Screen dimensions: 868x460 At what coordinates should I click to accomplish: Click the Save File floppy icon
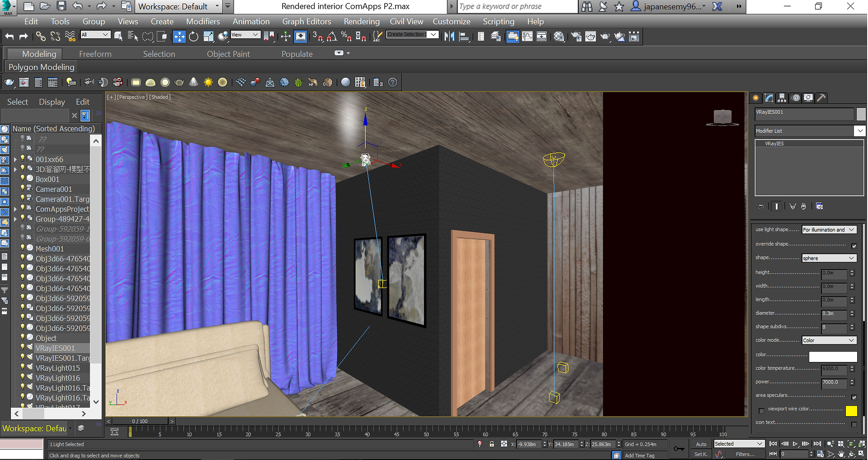[61, 6]
